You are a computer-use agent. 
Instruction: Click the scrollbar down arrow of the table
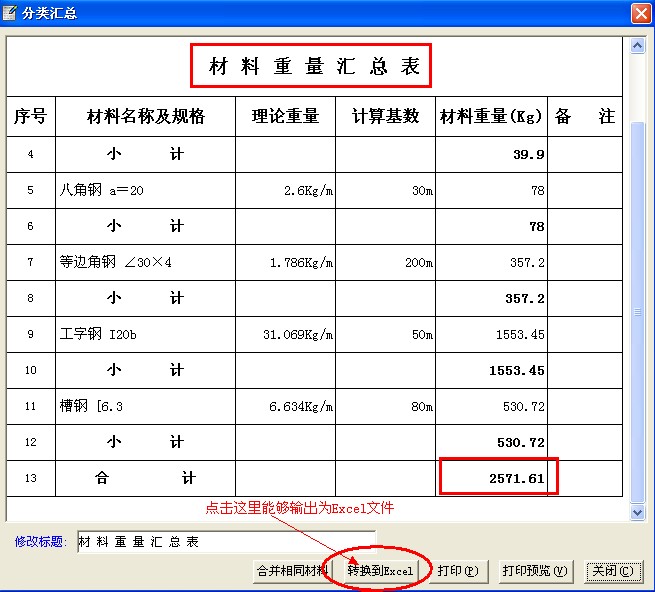tap(637, 512)
